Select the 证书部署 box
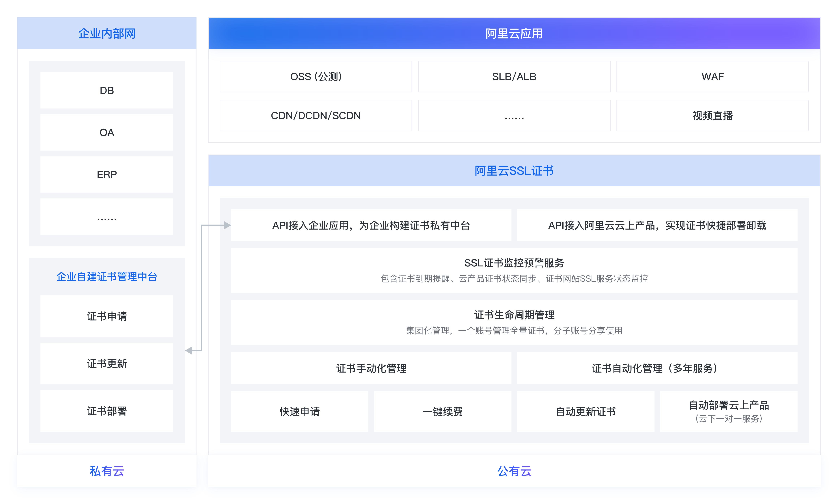The image size is (838, 504). 107,411
